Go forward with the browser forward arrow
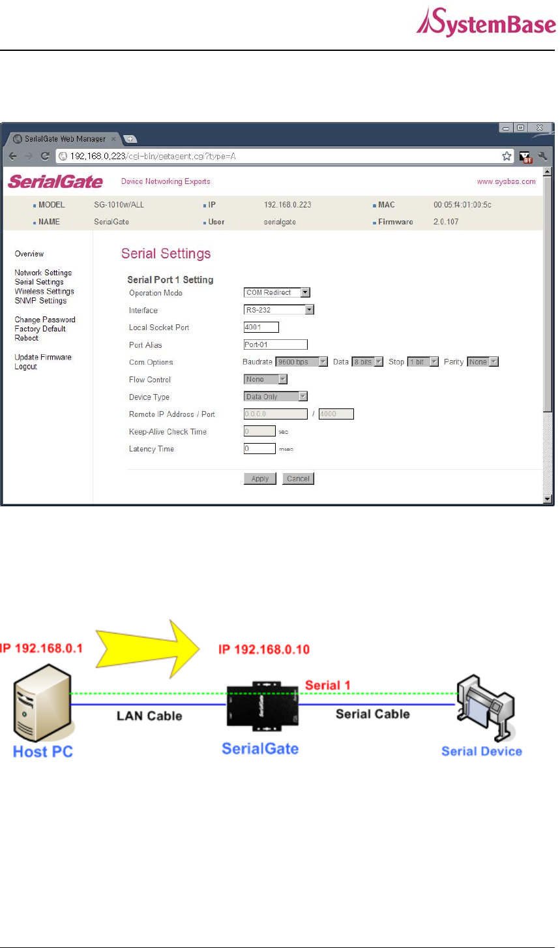Viewport: 560px width, 948px height. tap(29, 156)
